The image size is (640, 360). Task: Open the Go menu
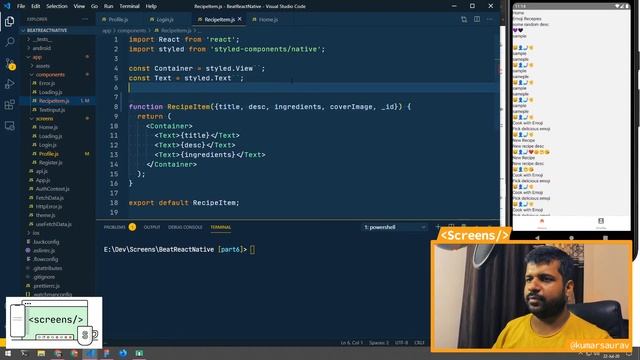click(x=94, y=6)
